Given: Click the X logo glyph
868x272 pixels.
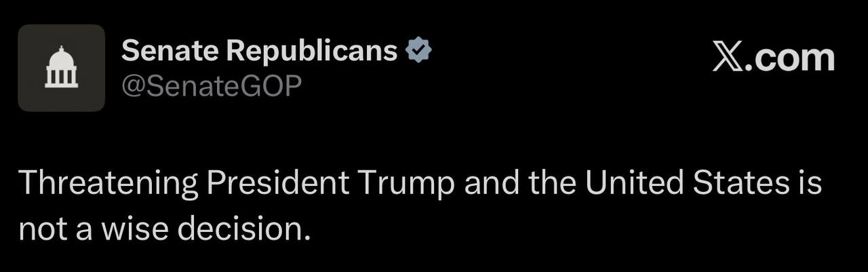Looking at the screenshot, I should tap(728, 56).
